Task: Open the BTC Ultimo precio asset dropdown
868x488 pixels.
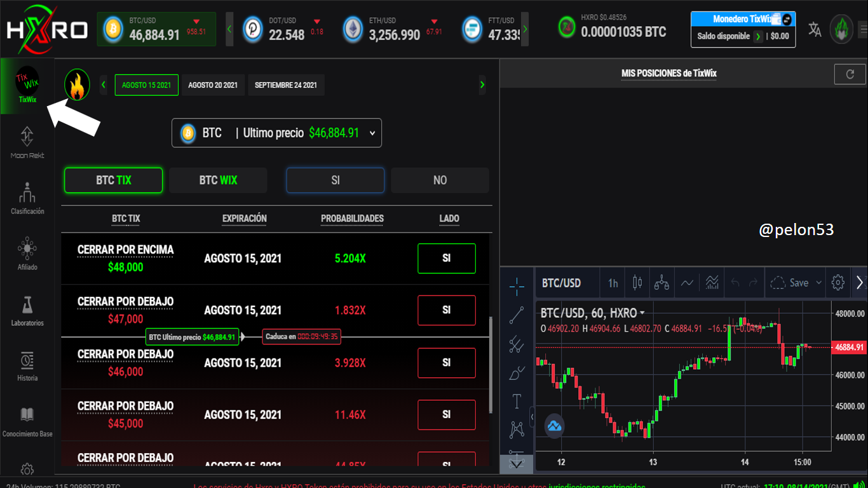Action: [x=276, y=133]
